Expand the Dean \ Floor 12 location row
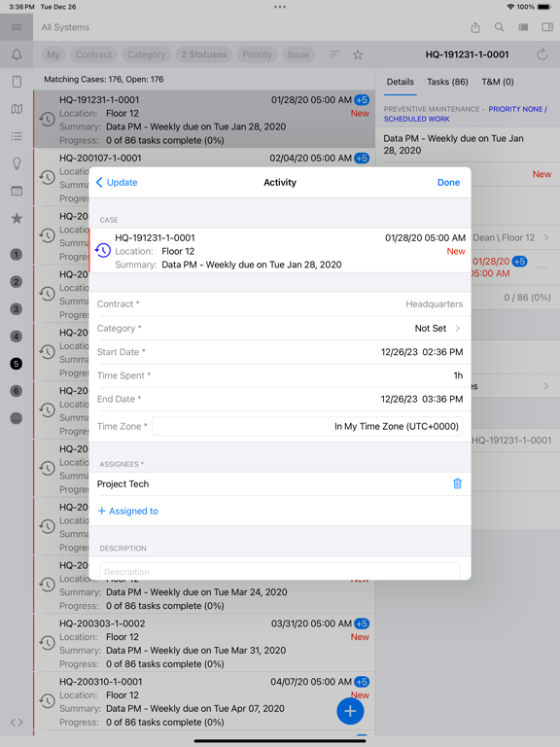The image size is (560, 747). [511, 237]
